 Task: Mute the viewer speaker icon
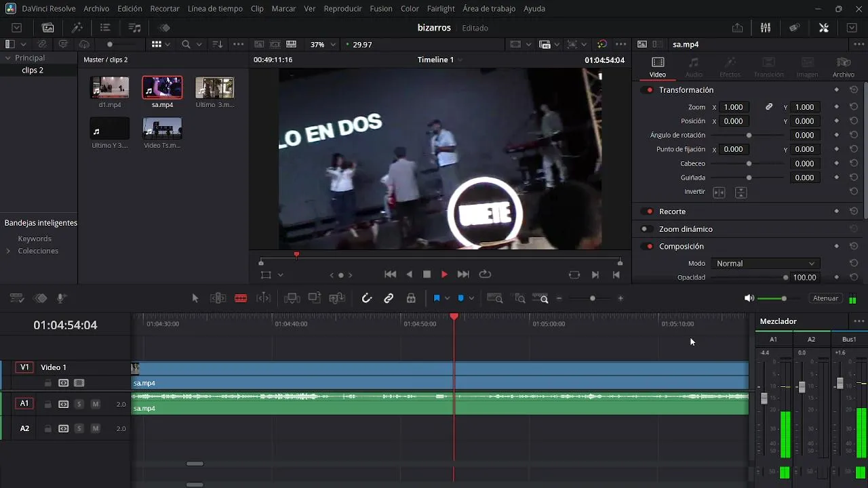coord(749,298)
